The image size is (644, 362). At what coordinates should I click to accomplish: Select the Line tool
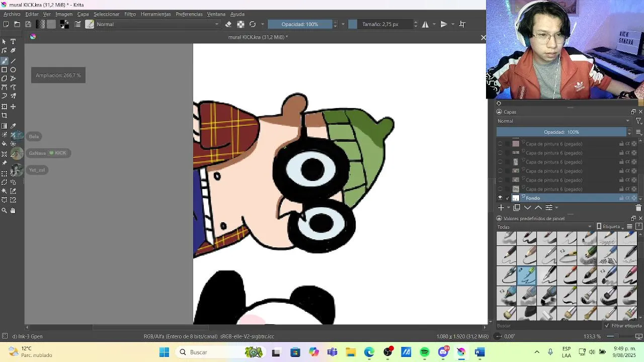13,60
